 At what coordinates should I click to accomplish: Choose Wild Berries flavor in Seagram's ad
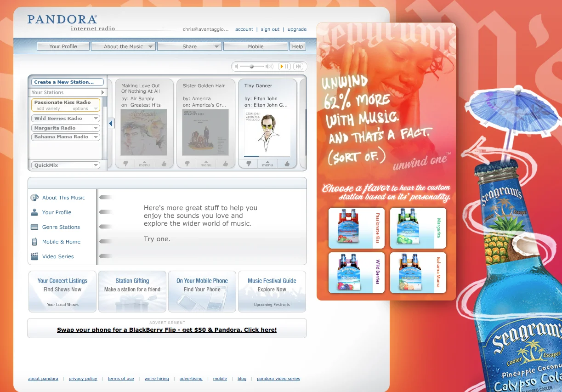click(357, 273)
